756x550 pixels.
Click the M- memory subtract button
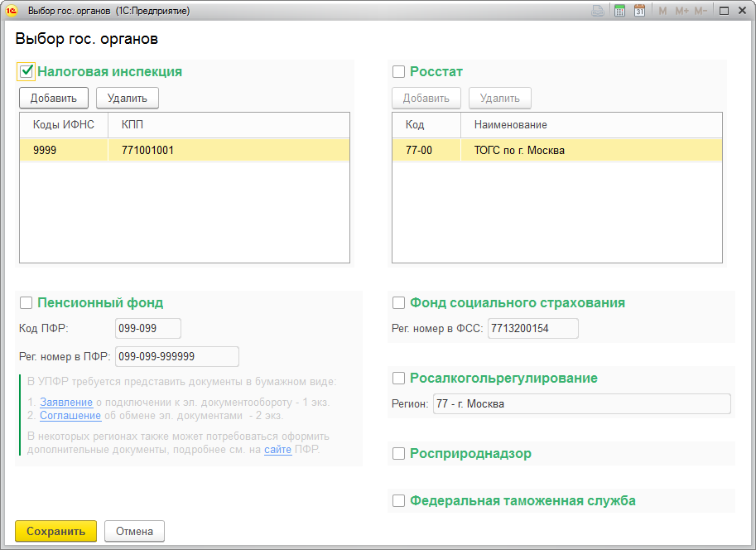point(701,11)
